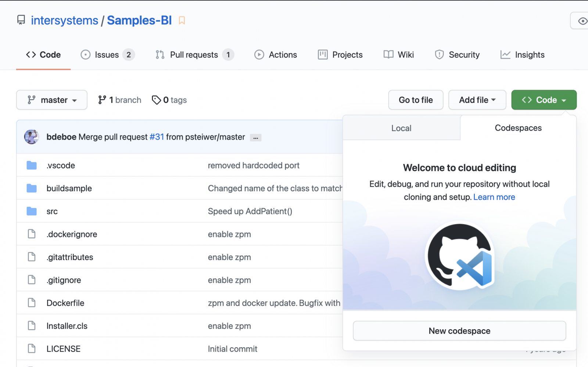This screenshot has width=588, height=367.
Task: Click the branch icon for 1 branch
Action: 102,100
